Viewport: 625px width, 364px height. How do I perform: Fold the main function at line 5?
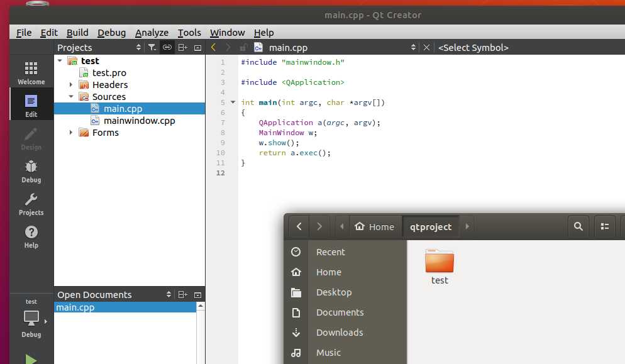point(233,102)
